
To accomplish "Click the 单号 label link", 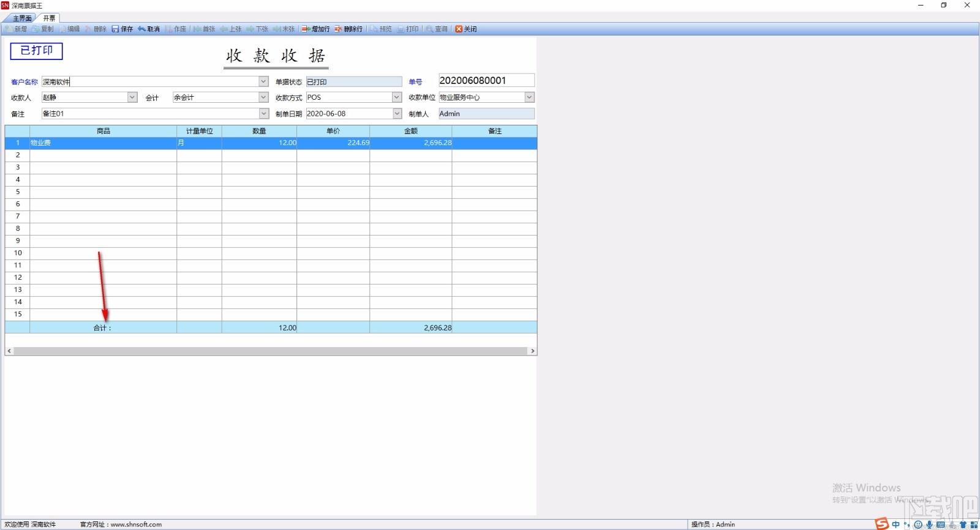I will point(415,82).
